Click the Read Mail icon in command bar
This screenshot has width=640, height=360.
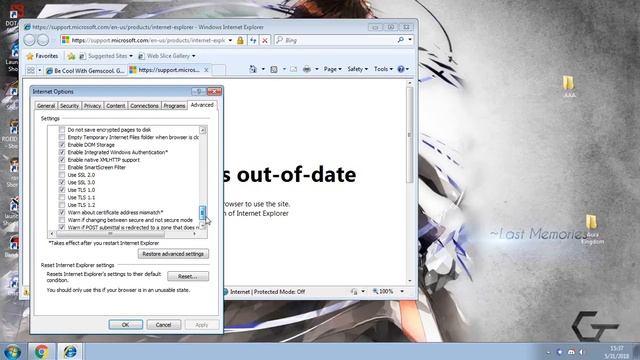(x=293, y=69)
